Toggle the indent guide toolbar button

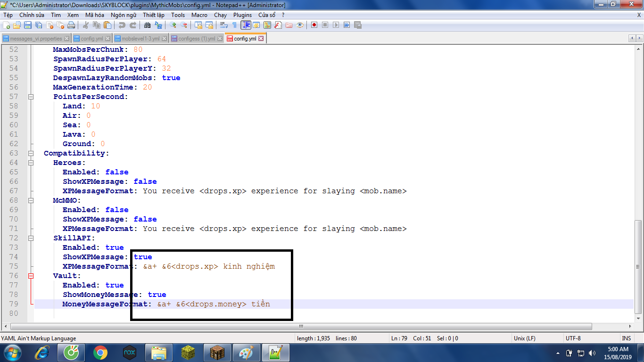click(246, 25)
